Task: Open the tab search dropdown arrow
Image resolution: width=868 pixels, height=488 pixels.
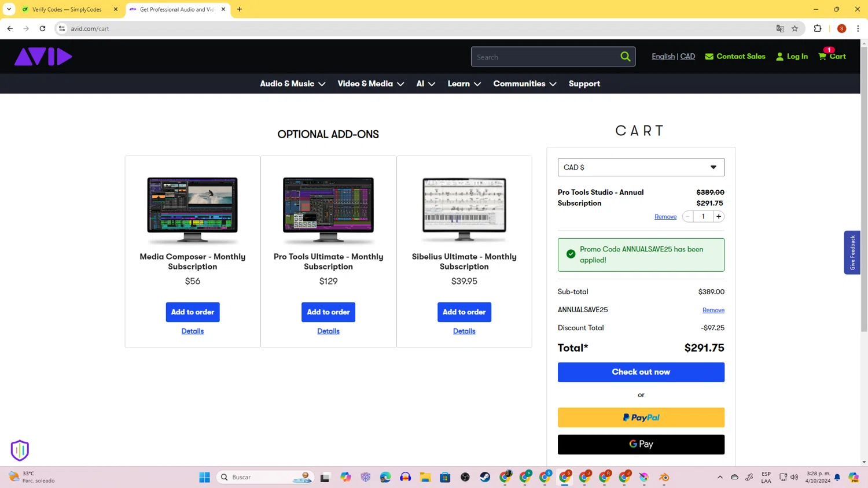Action: [x=9, y=9]
